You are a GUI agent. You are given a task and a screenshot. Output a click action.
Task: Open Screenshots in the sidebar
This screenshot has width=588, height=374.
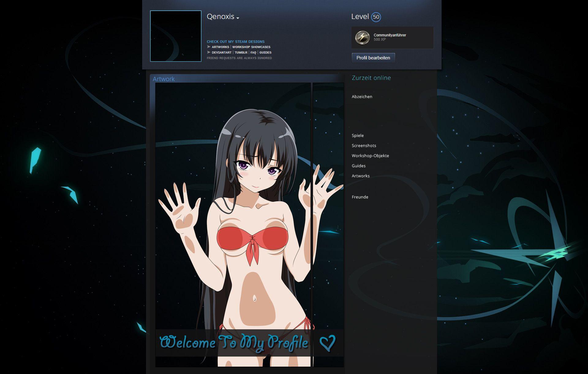click(364, 146)
